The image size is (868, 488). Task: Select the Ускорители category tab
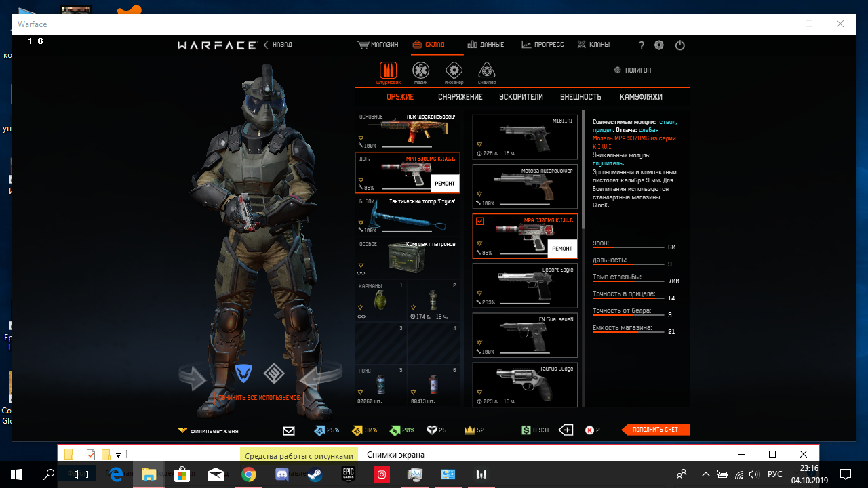pyautogui.click(x=521, y=97)
